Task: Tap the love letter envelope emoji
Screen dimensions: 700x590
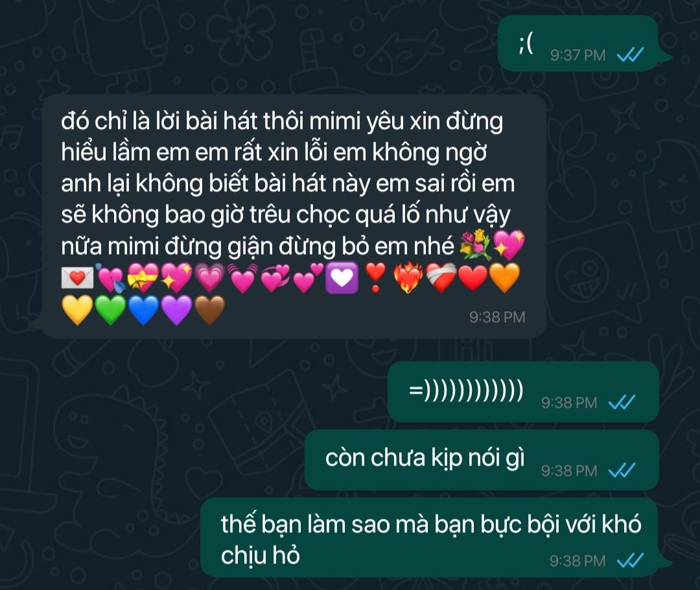Action: [x=77, y=277]
